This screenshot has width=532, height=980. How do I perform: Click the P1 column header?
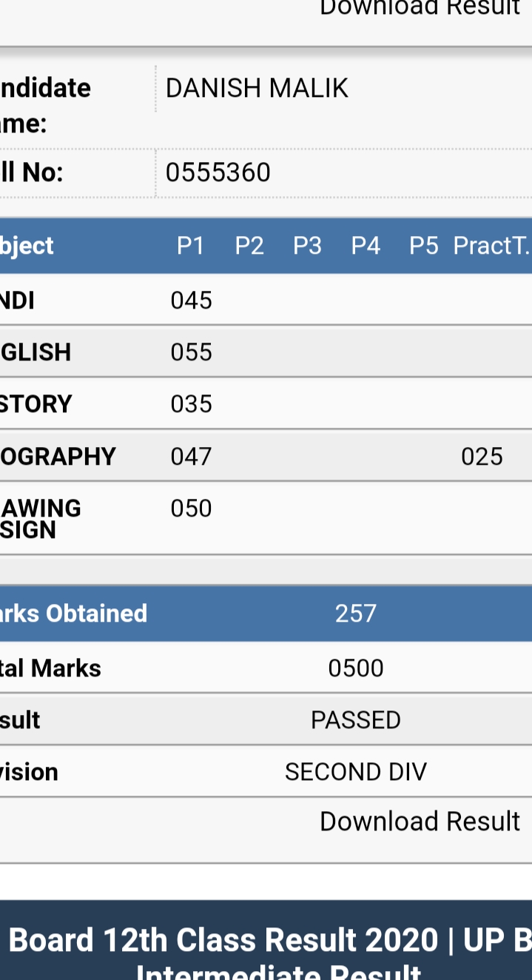191,246
